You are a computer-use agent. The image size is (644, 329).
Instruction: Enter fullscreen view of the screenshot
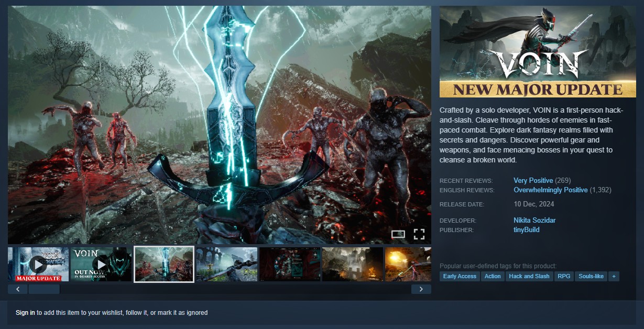[419, 234]
